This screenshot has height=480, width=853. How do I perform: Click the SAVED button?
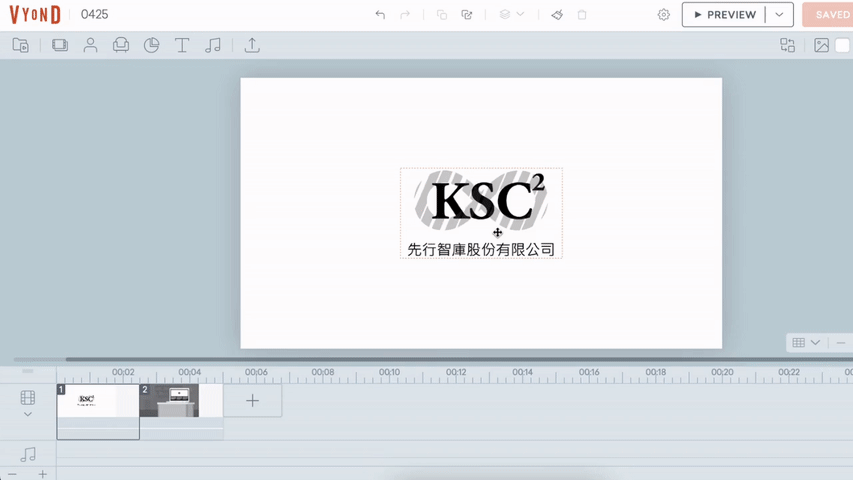[x=828, y=15]
